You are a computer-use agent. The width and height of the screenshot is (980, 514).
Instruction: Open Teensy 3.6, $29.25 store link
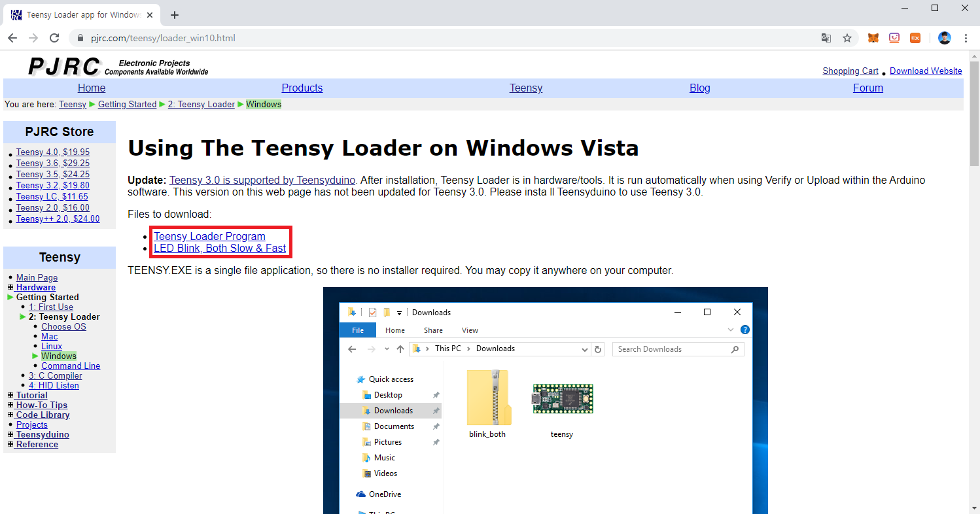(53, 163)
